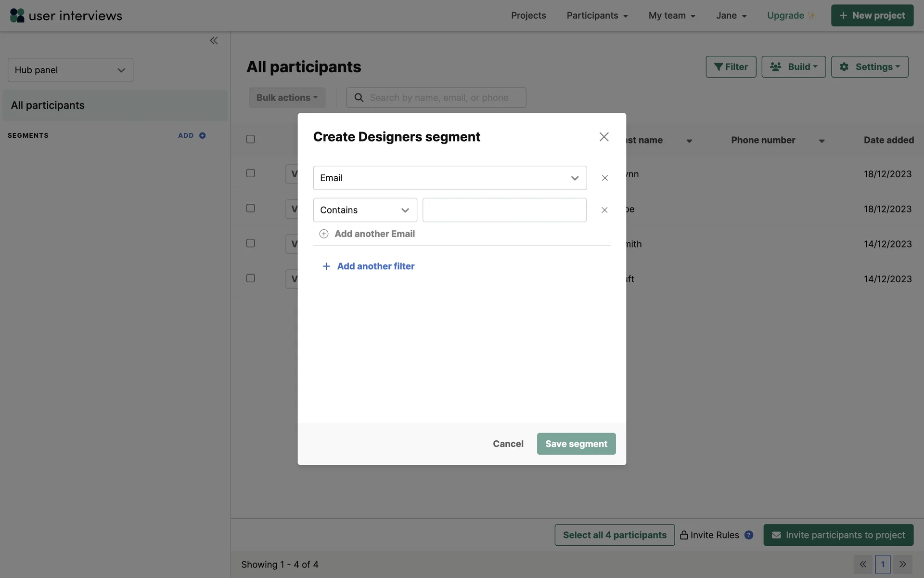Click the Invite Rules help question mark icon
The image size is (924, 578).
coord(748,535)
